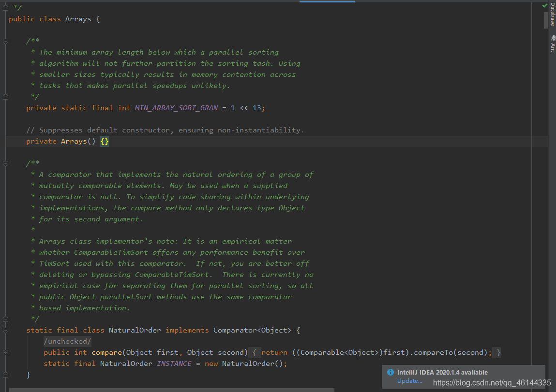Click the Update... link in the notification
This screenshot has height=392, width=556.
tap(409, 381)
